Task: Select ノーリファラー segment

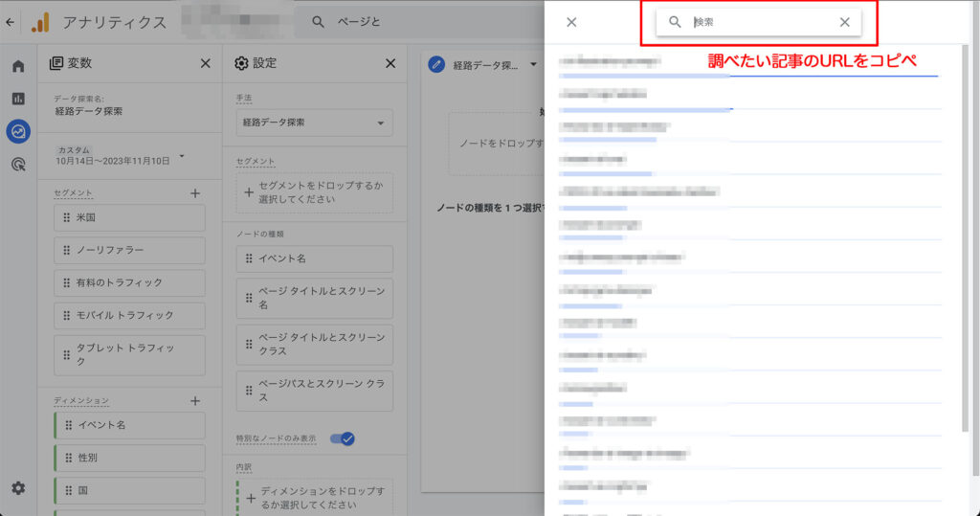Action: click(129, 250)
